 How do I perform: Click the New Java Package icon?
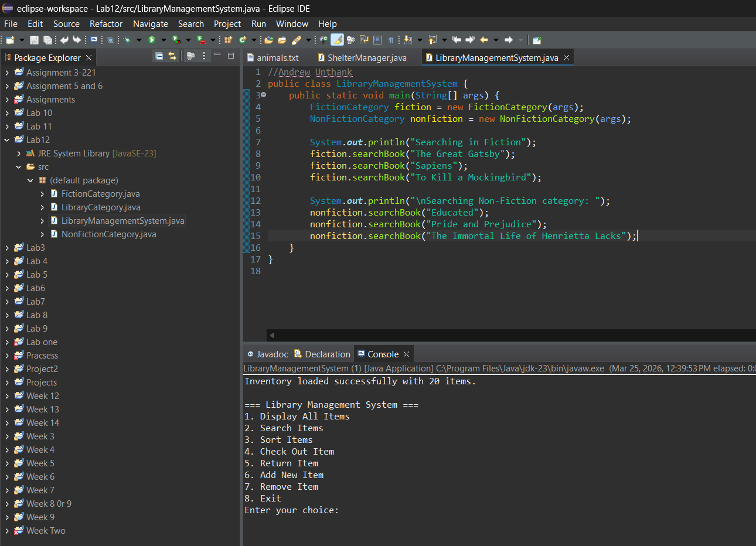[228, 40]
